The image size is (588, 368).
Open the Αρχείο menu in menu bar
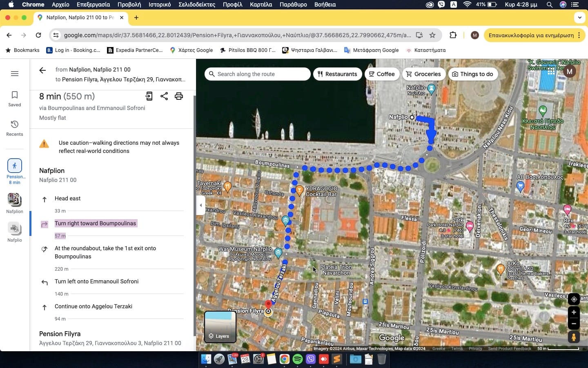click(x=60, y=4)
